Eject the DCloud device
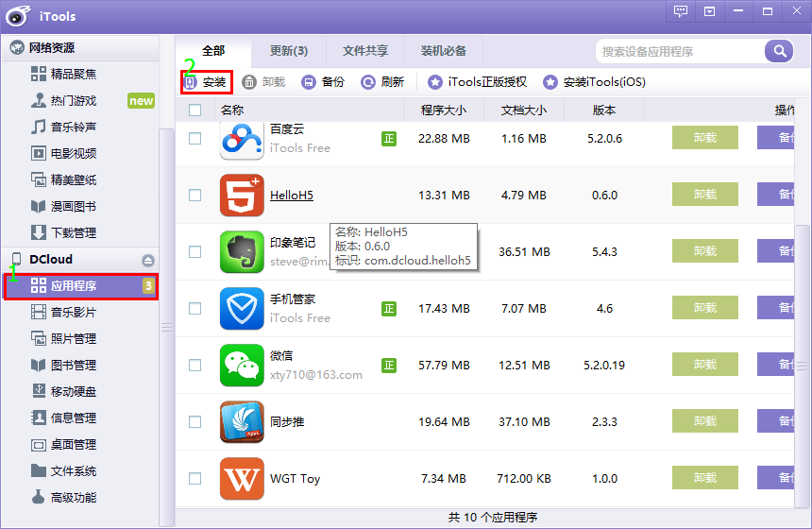Viewport: 812px width, 529px height. pyautogui.click(x=148, y=260)
